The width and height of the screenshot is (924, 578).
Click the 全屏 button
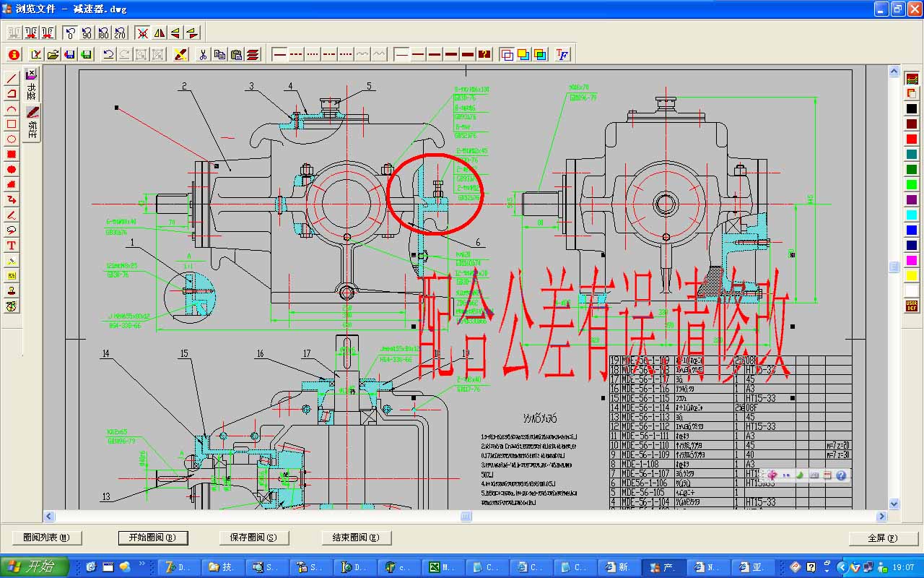pos(883,538)
